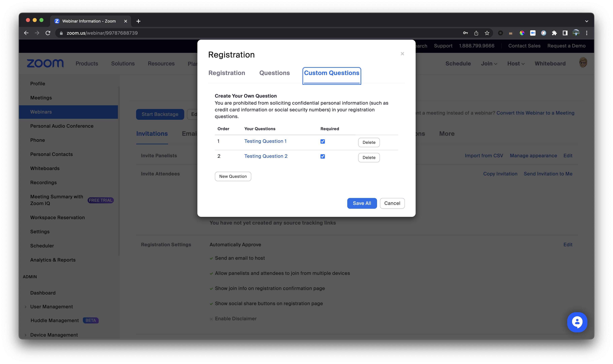Screen dimensions: 613x364
Task: Open the Host dropdown
Action: (516, 64)
